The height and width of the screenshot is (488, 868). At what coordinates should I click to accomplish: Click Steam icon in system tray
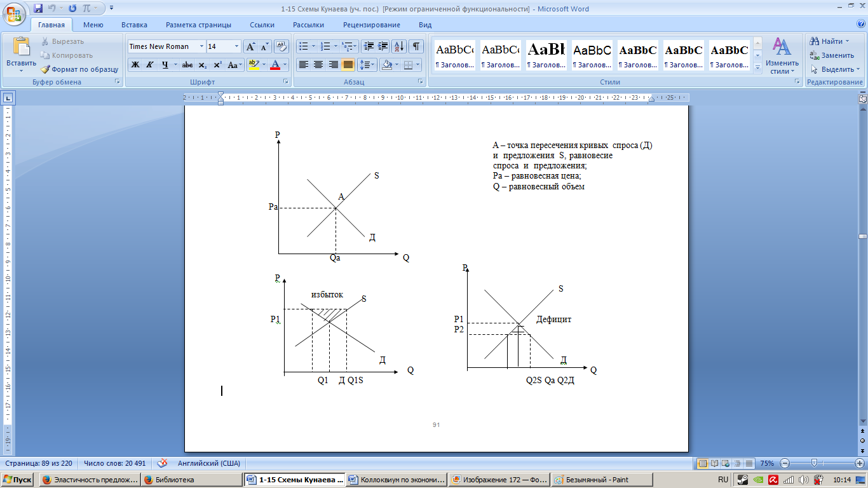click(742, 480)
